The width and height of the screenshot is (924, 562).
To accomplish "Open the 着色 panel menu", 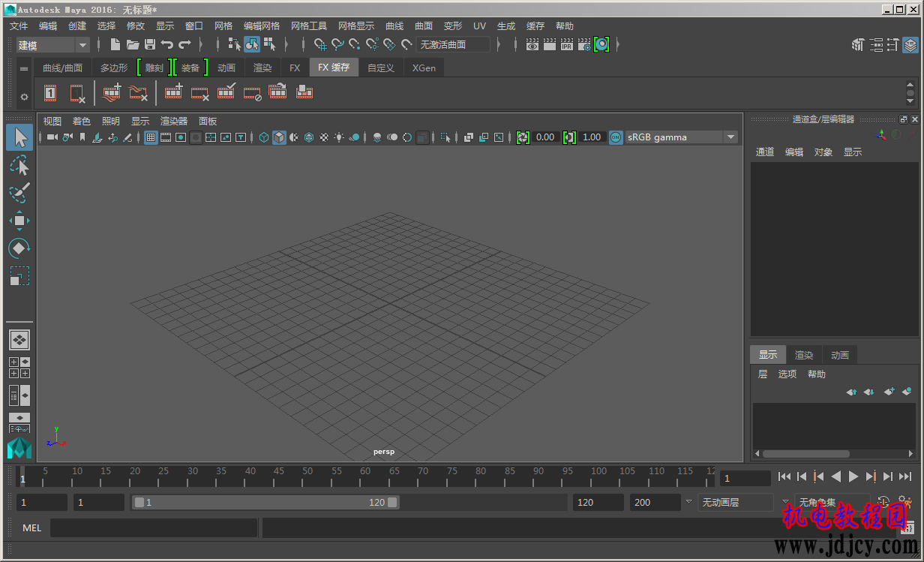I will [82, 122].
